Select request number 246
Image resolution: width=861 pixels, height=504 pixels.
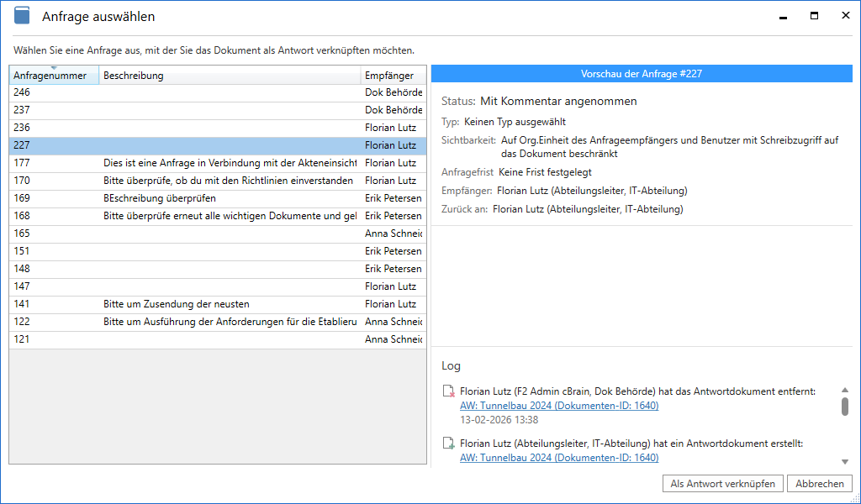[218, 92]
